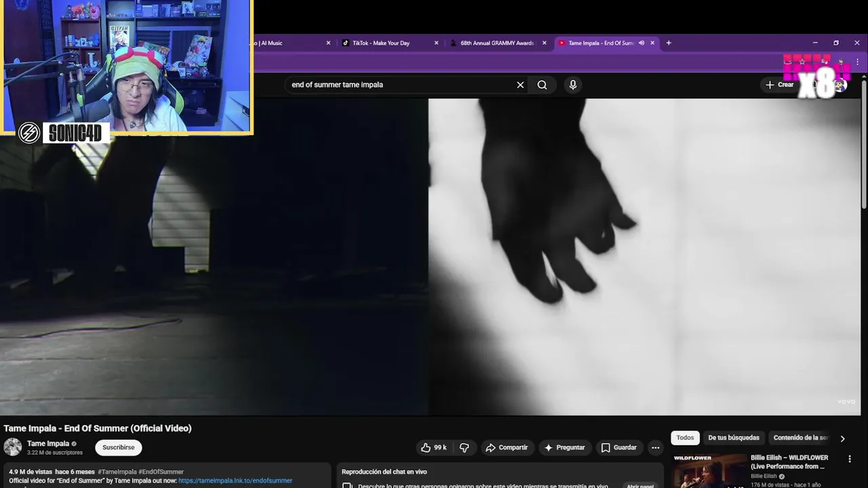Open the Compartir share dialog
The height and width of the screenshot is (488, 868).
click(507, 447)
